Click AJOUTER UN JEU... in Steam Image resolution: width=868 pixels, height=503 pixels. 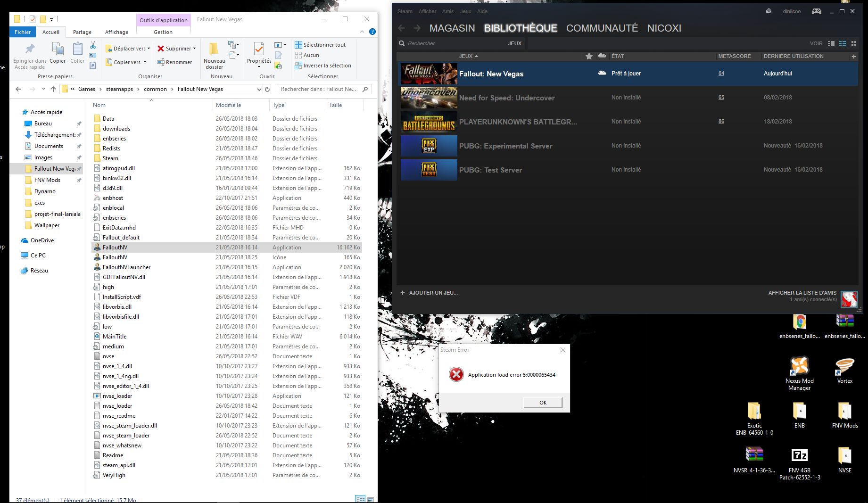[x=429, y=293]
